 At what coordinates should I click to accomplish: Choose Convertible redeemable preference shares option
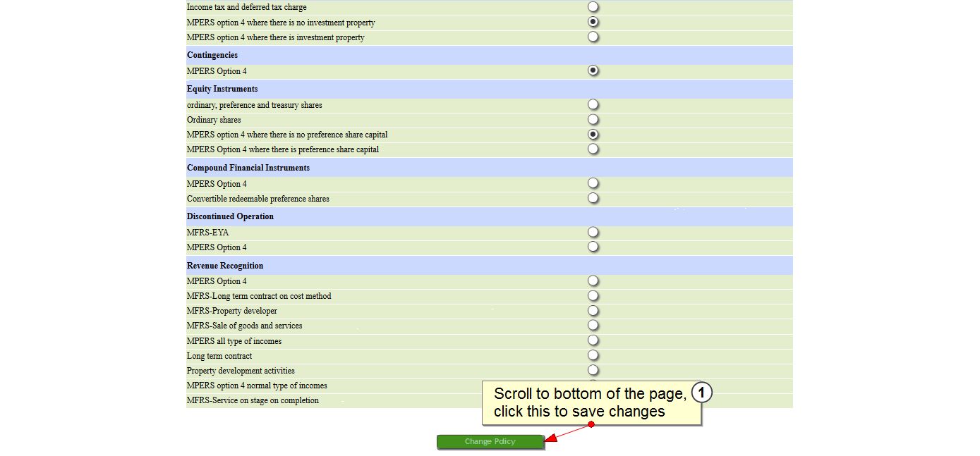[593, 198]
